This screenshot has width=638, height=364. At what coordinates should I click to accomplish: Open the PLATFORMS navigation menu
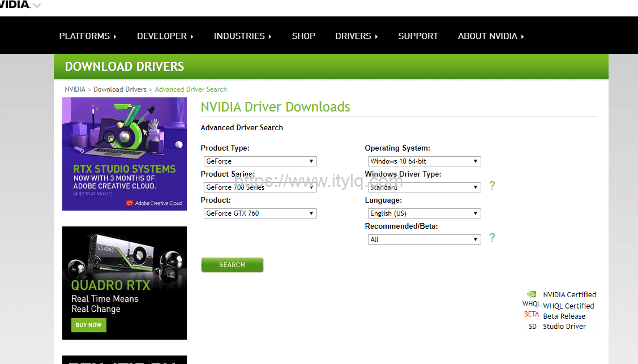(87, 36)
